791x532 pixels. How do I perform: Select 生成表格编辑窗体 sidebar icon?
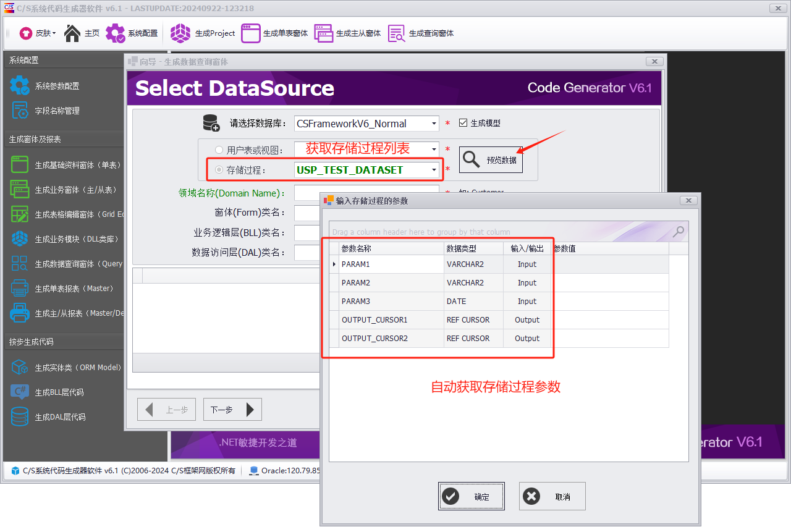pyautogui.click(x=20, y=214)
